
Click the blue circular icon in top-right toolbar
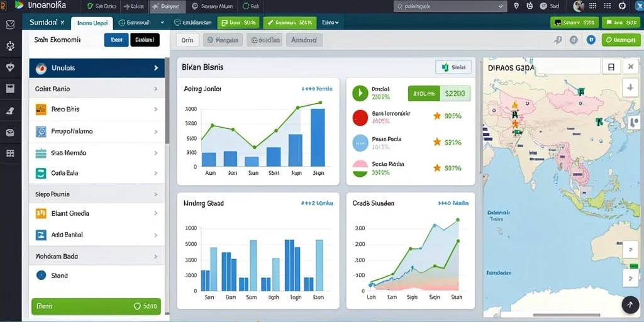(x=591, y=40)
